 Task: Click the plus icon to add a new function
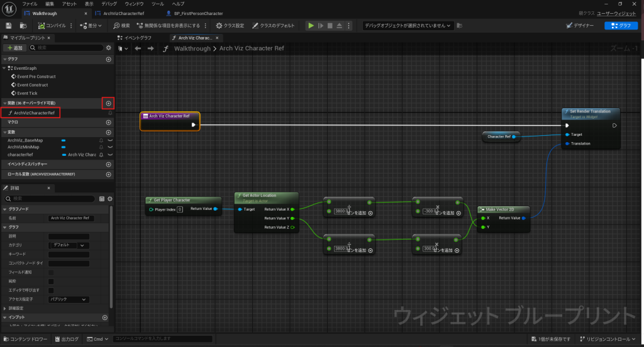click(108, 103)
